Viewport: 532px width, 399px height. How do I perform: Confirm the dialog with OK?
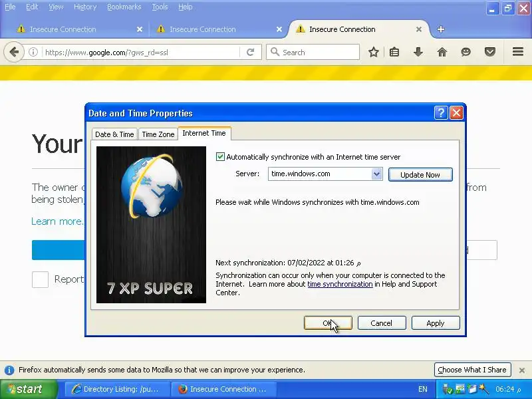point(328,323)
